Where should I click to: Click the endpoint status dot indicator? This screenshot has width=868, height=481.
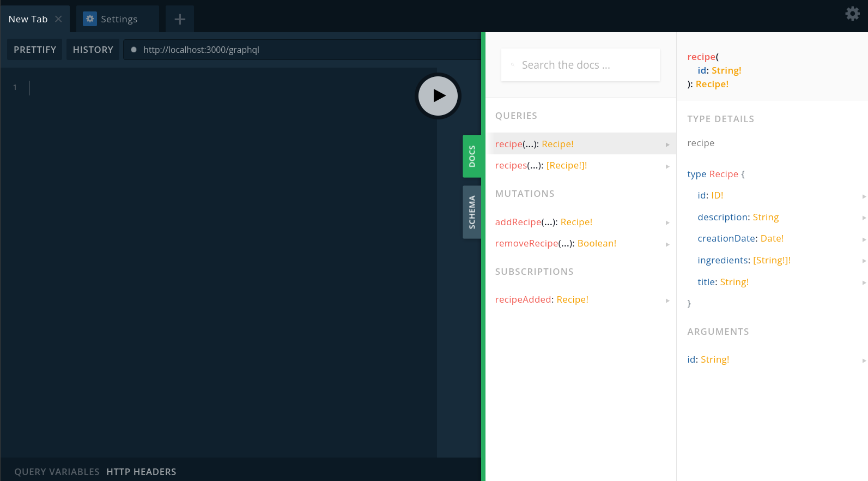pos(133,50)
